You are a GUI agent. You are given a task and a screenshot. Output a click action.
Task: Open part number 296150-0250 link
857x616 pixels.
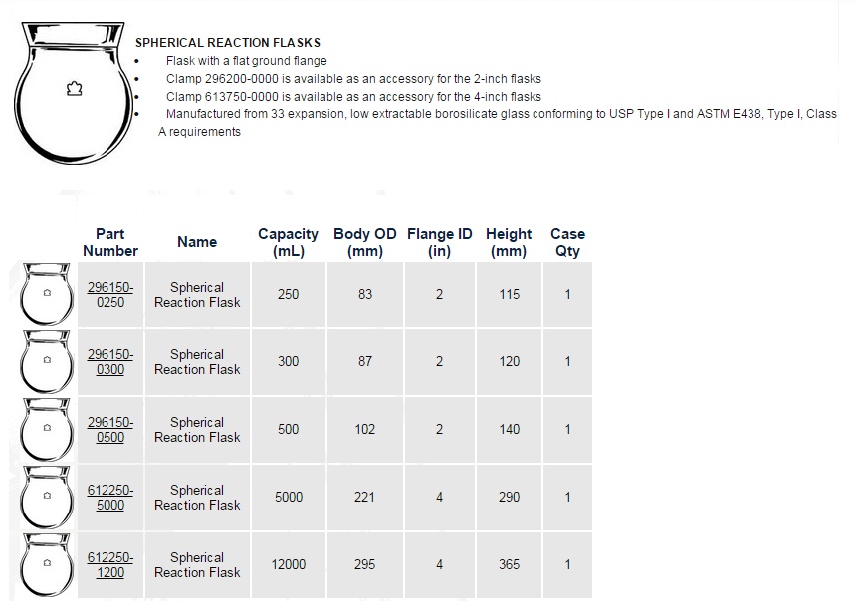[110, 294]
